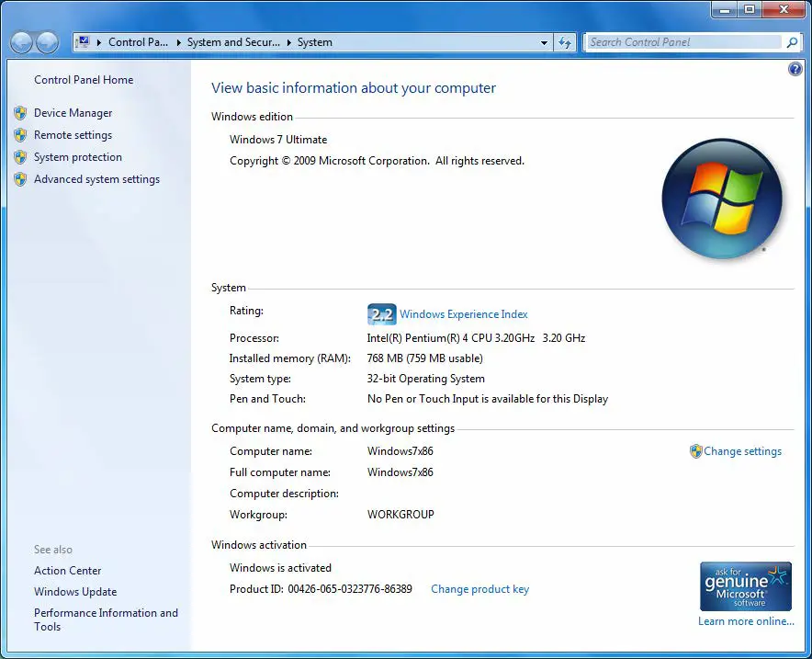Click the WORKGROUP value
The height and width of the screenshot is (659, 812).
pos(400,515)
